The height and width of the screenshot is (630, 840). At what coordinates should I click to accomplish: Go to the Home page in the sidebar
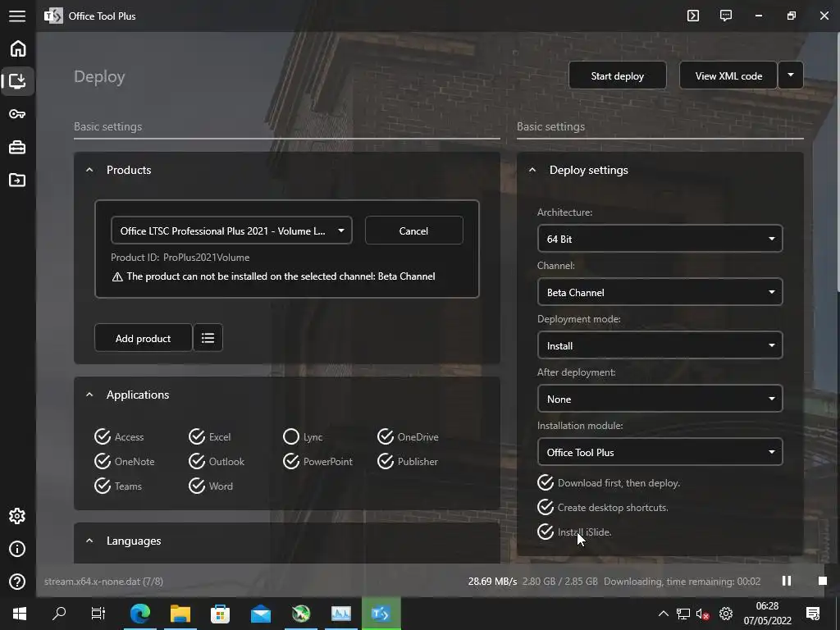coord(18,48)
